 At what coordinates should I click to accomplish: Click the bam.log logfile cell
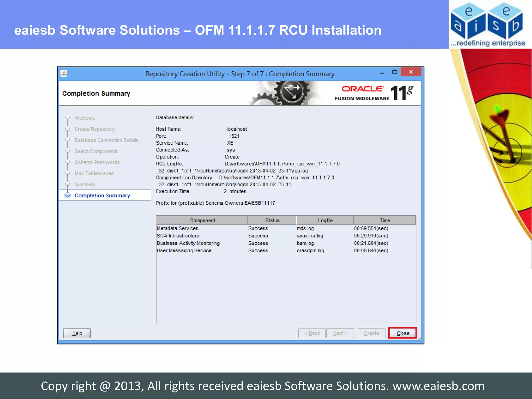[x=305, y=243]
